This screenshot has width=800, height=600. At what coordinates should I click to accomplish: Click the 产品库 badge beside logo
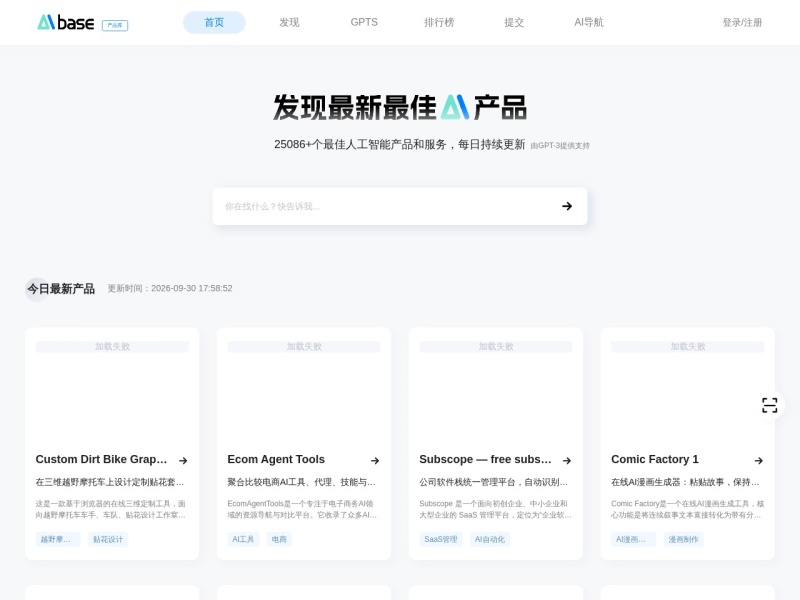[x=115, y=25]
